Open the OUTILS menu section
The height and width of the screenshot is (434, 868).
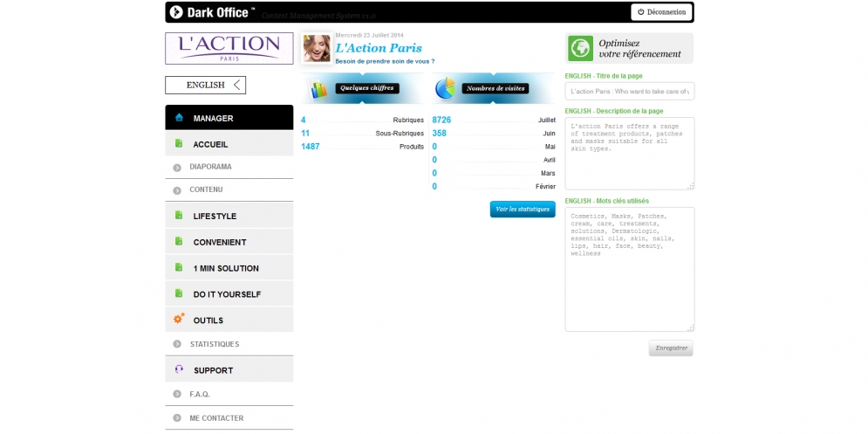[229, 320]
